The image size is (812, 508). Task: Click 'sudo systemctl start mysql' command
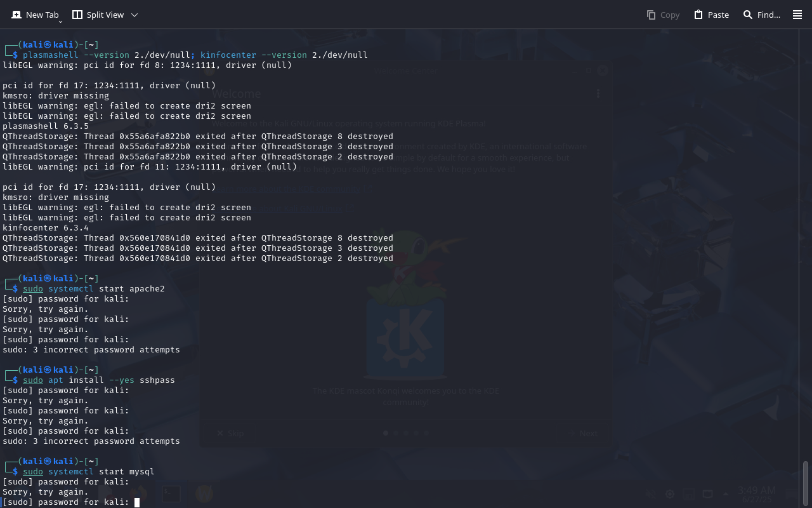coord(89,472)
